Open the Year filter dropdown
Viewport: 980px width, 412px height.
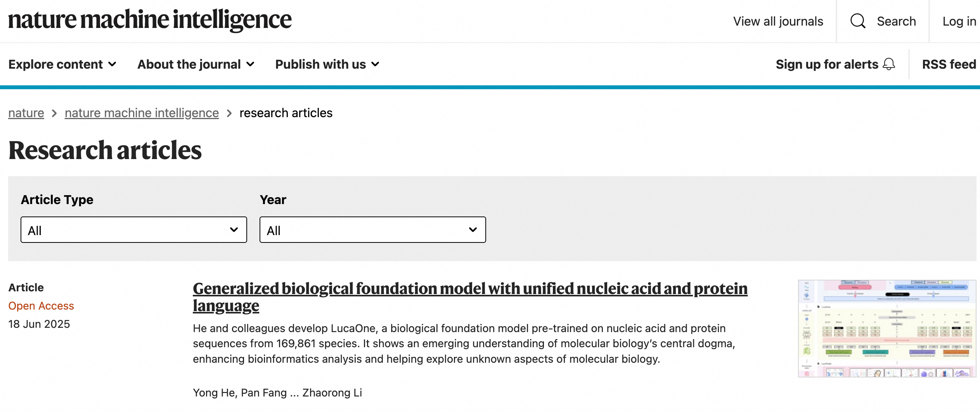coord(372,230)
